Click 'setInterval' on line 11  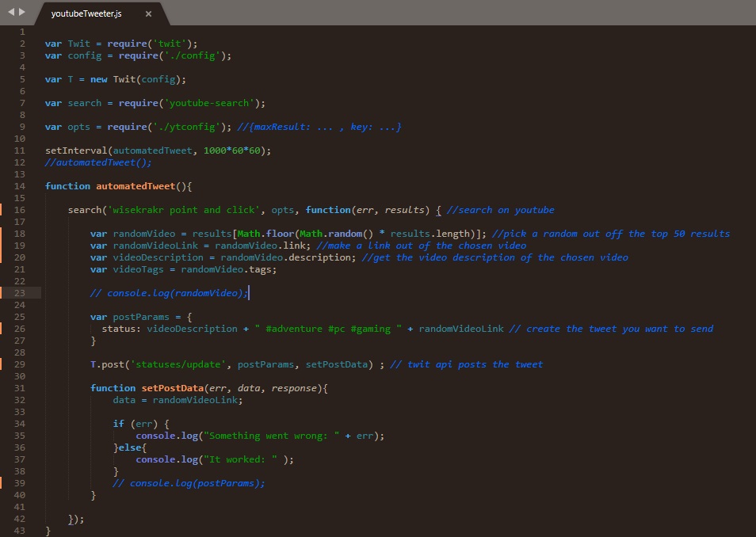[x=76, y=150]
